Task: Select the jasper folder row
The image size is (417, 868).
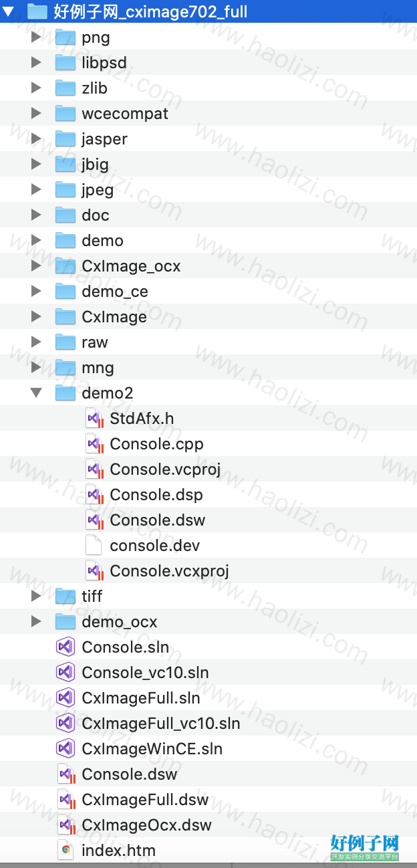Action: point(208,139)
